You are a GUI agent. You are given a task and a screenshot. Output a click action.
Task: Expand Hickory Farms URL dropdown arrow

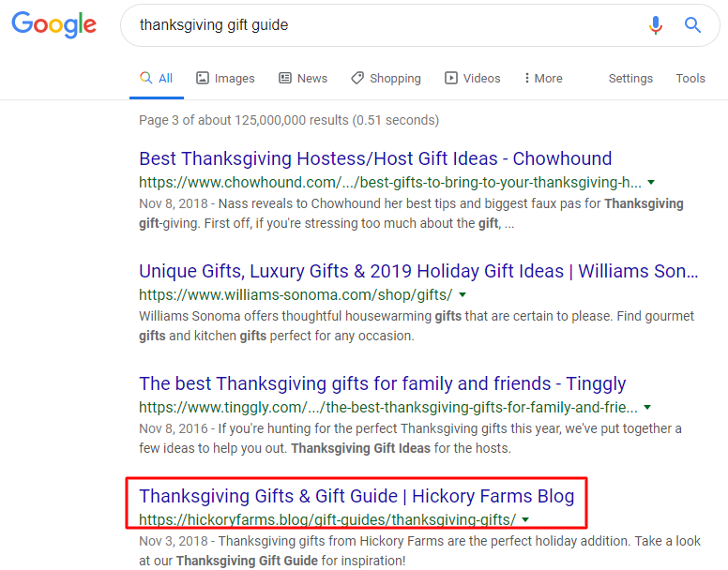[525, 519]
